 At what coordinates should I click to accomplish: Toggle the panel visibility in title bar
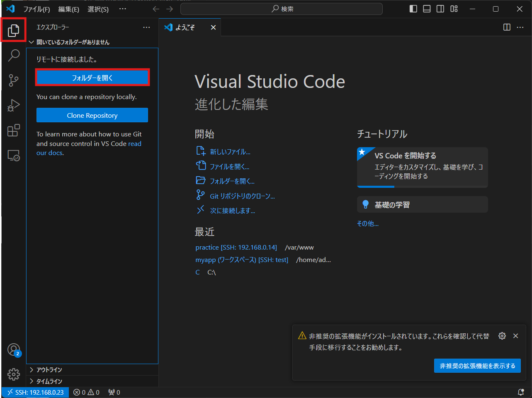coord(427,9)
